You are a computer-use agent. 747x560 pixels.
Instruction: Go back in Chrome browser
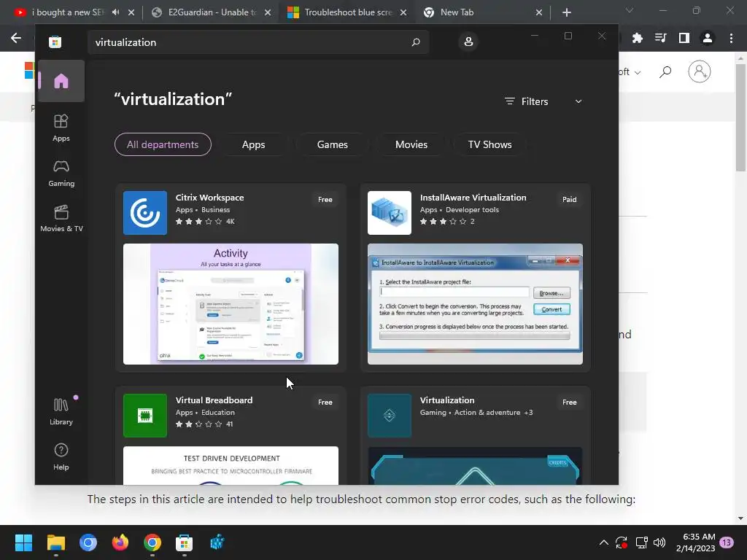pyautogui.click(x=16, y=38)
